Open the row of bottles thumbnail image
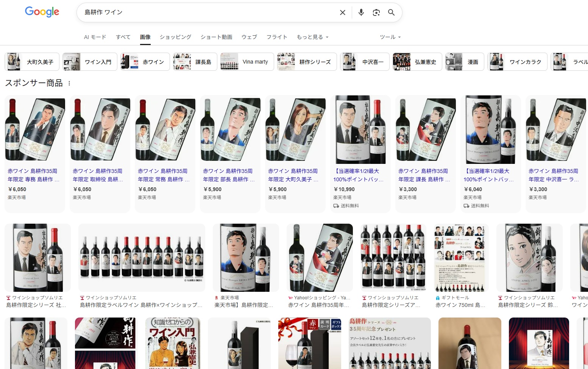588x369 pixels. tap(142, 257)
